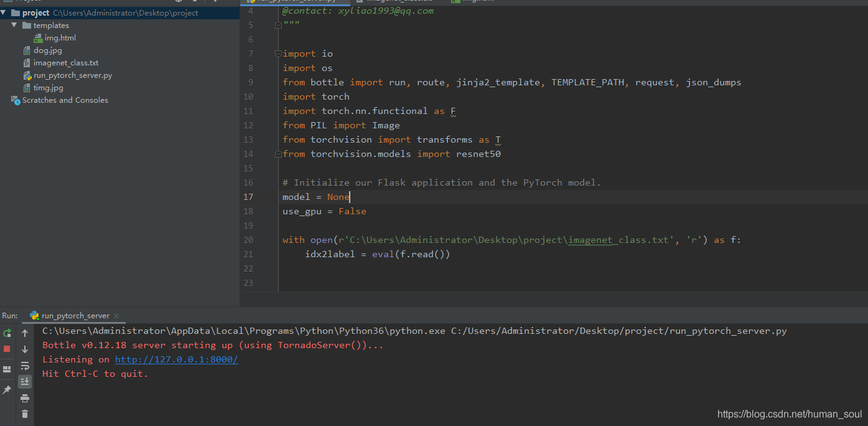Jump down the stack trace with down arrow
The image size is (868, 426).
(25, 349)
